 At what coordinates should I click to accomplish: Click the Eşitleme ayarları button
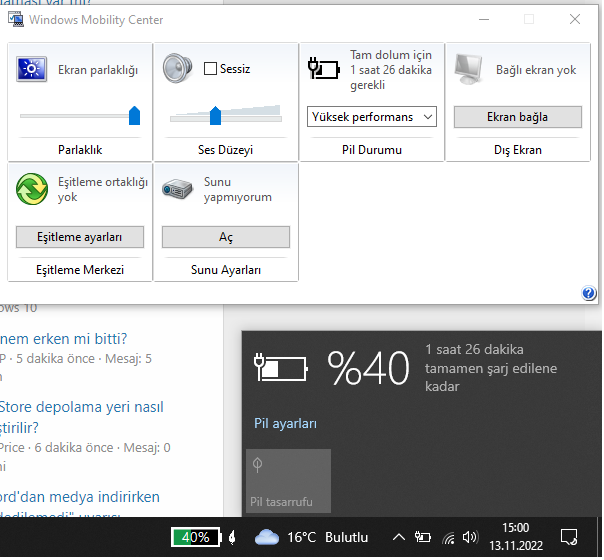point(80,238)
